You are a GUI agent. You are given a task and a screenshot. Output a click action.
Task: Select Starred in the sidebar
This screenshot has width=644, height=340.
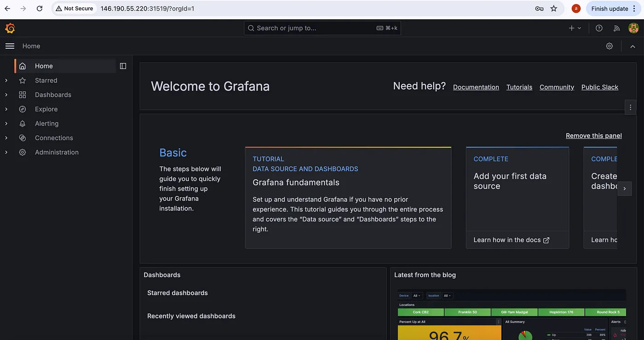(x=46, y=81)
